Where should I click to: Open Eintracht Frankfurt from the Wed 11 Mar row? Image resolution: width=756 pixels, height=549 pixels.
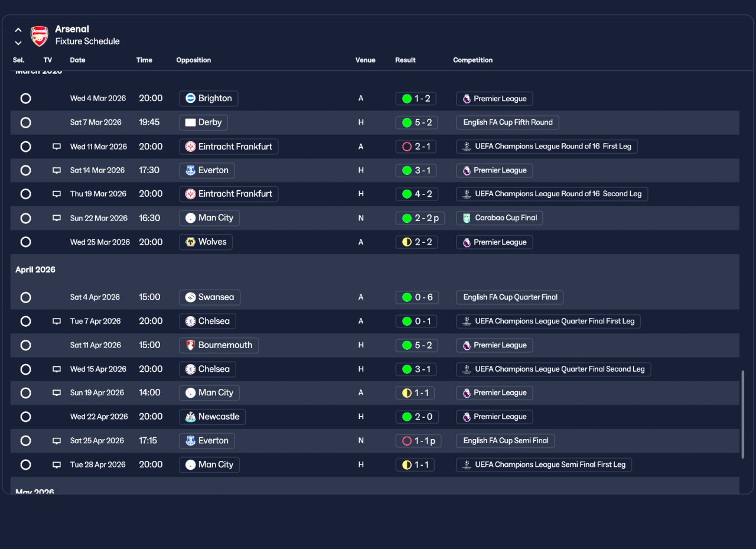[229, 147]
